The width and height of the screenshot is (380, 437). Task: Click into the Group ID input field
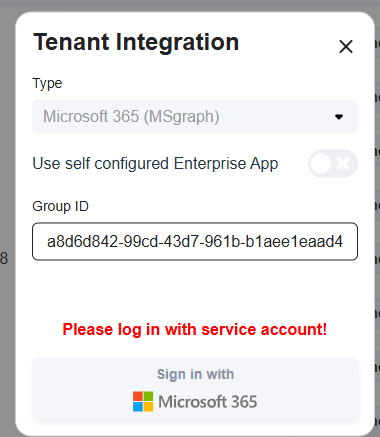click(195, 241)
